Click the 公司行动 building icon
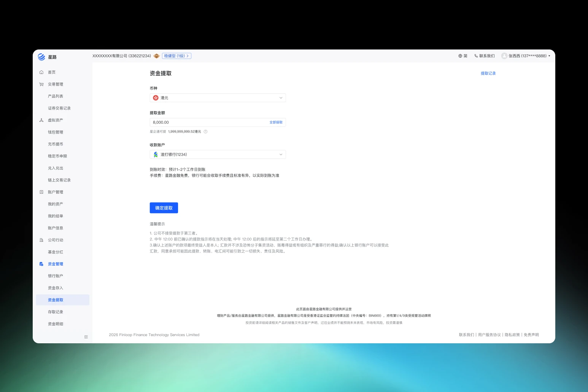The height and width of the screenshot is (392, 588). [x=41, y=240]
